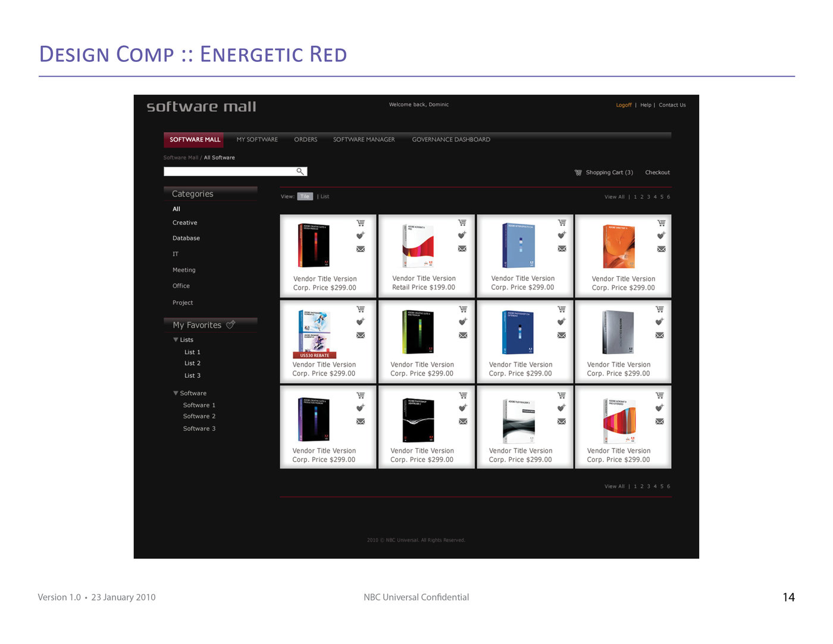Click the shopping cart icon in the header
Image resolution: width=833 pixels, height=644 pixels.
click(578, 172)
